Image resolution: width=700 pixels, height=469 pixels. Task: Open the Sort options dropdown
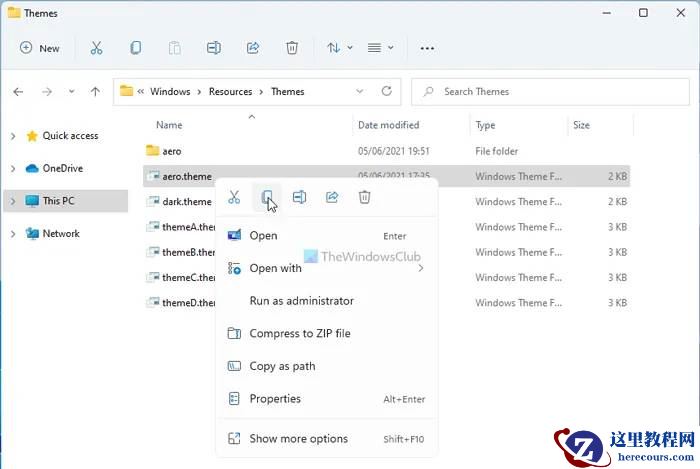339,48
